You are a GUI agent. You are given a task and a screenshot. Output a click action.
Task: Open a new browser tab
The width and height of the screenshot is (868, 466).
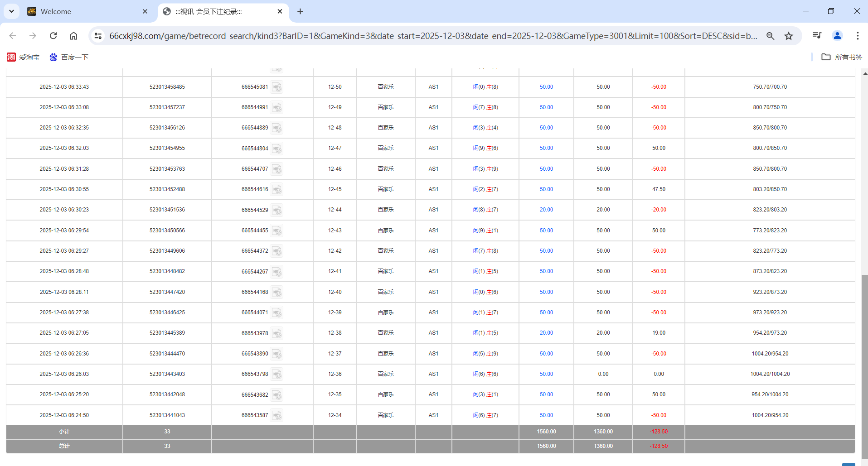300,11
